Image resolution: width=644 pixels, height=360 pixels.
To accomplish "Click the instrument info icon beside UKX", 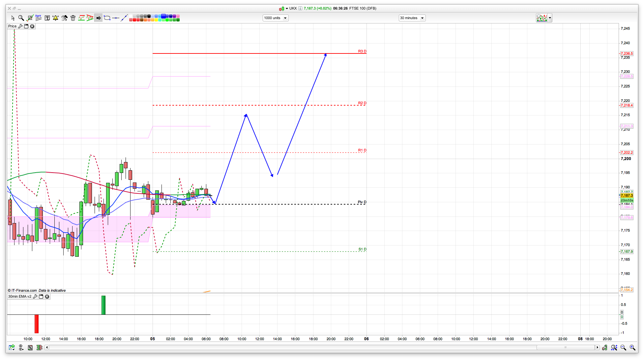I will pyautogui.click(x=300, y=9).
